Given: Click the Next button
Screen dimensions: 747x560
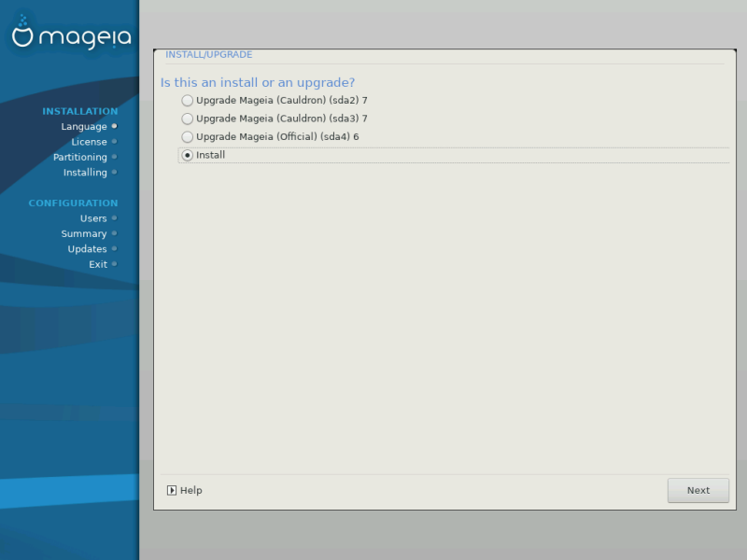Looking at the screenshot, I should [698, 491].
